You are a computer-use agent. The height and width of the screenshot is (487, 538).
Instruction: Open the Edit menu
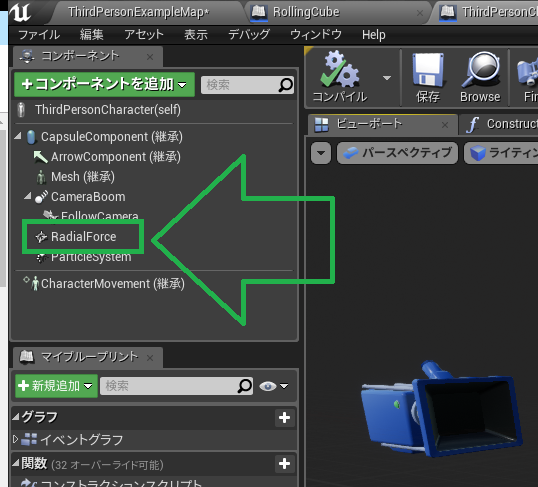pos(92,35)
